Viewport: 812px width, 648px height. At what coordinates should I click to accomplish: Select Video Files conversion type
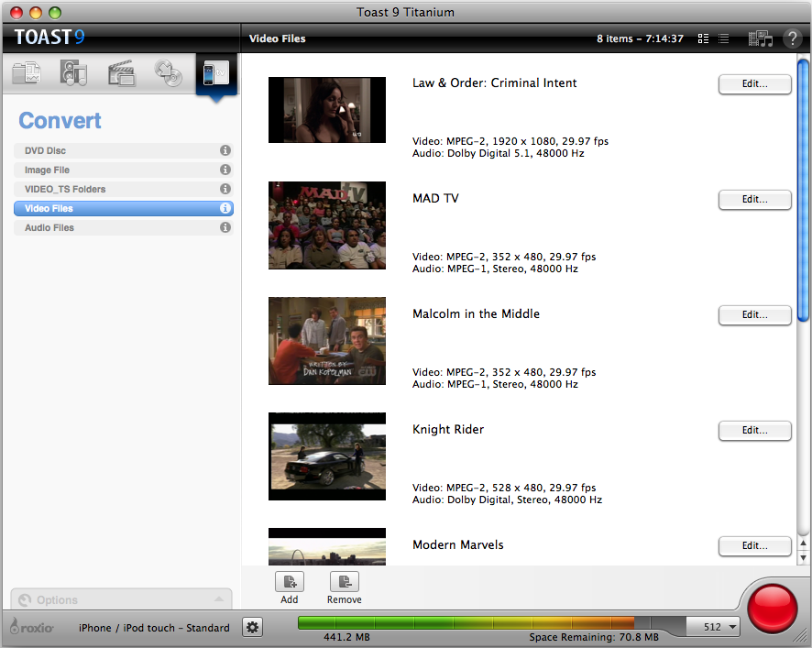123,208
